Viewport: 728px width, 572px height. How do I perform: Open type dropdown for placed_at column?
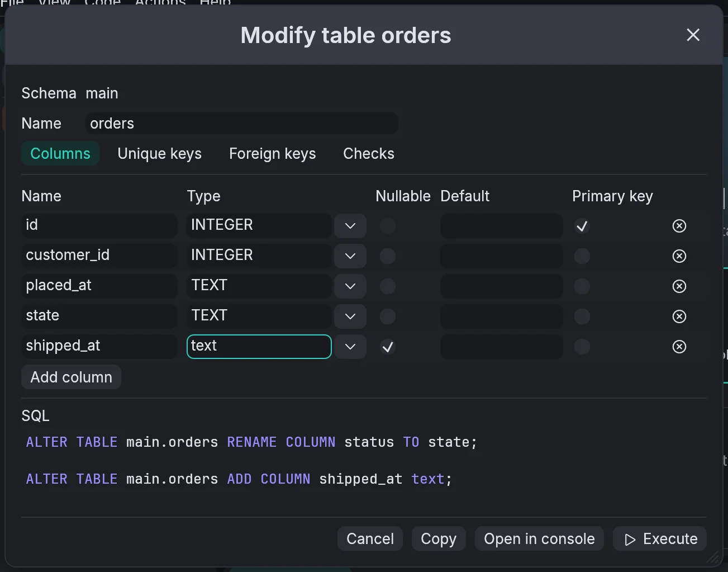pyautogui.click(x=350, y=286)
